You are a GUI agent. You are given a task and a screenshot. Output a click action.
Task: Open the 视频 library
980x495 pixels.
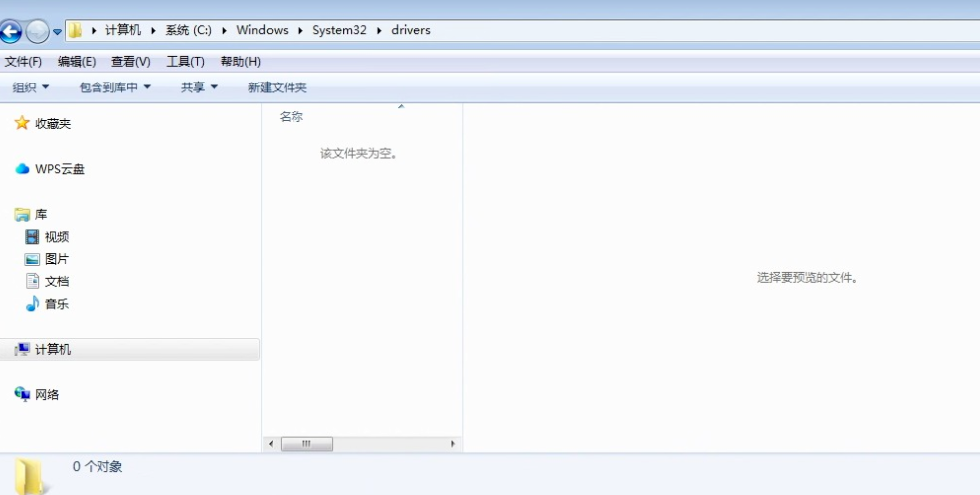[57, 237]
